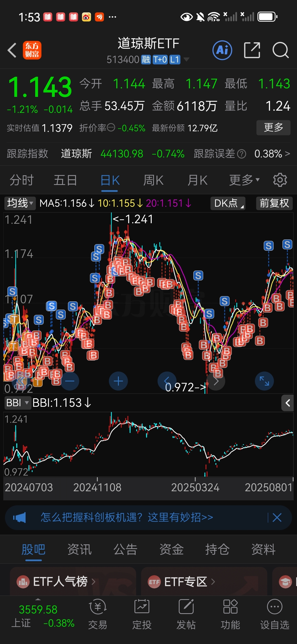Tap the 折价率 info icon

[111, 127]
